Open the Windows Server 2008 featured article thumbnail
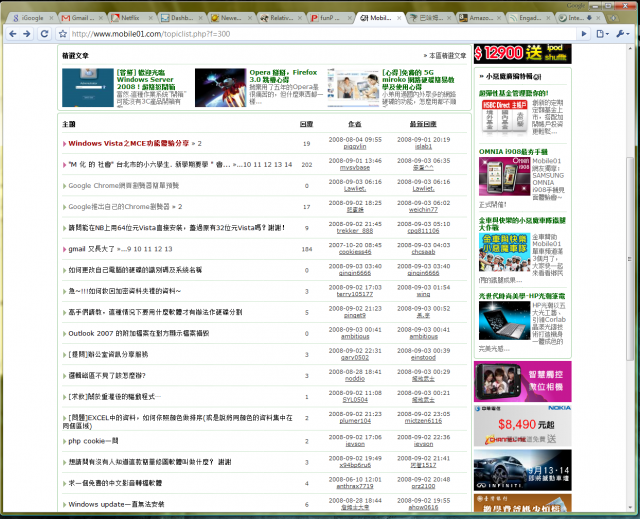640x519 pixels. tap(88, 88)
